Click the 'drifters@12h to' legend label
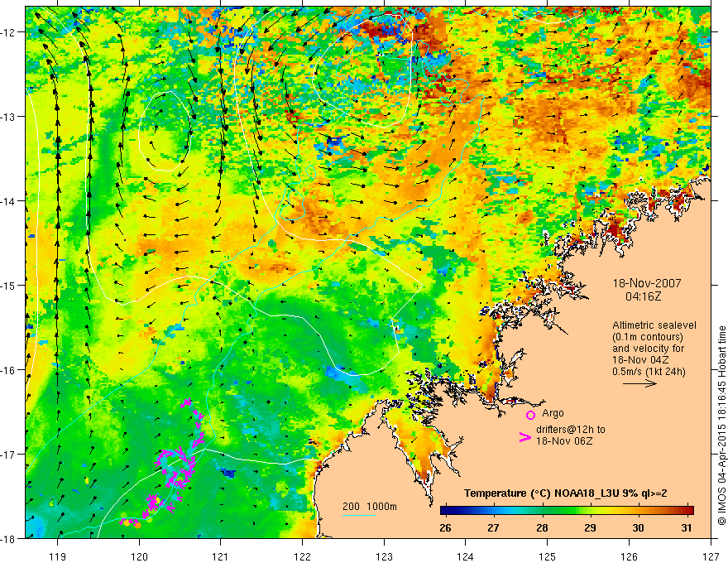The width and height of the screenshot is (728, 563). pyautogui.click(x=571, y=430)
